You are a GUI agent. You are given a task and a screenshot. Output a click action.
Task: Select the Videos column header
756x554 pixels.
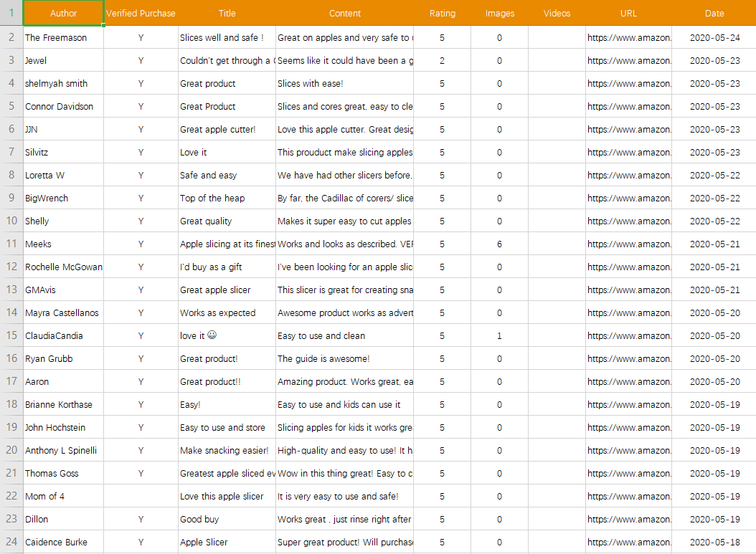point(557,13)
